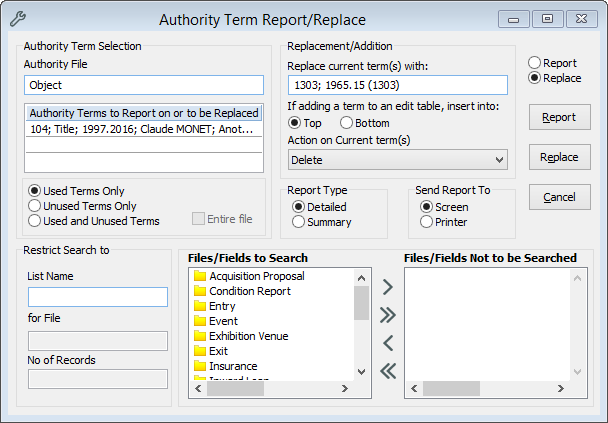The height and width of the screenshot is (423, 608).
Task: Choose Detailed report type
Action: pos(298,207)
